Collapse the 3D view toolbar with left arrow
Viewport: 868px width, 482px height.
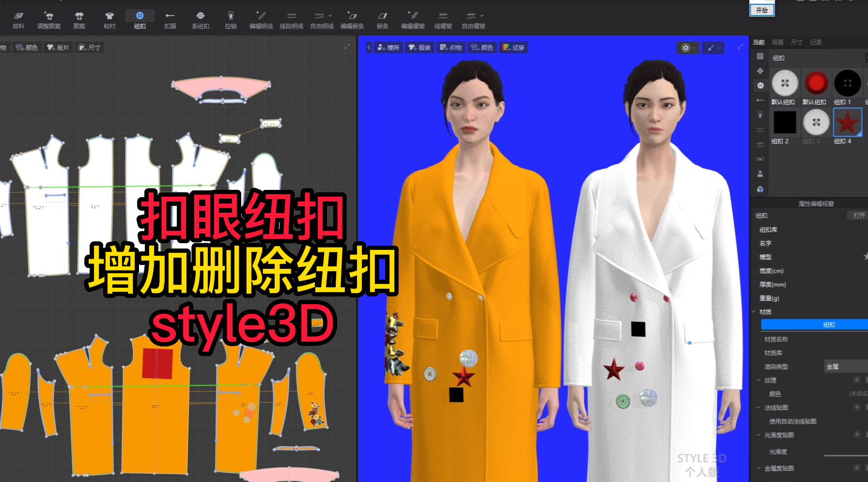point(369,47)
